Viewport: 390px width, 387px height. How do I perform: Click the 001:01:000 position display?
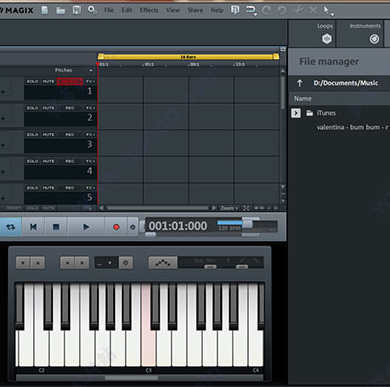(178, 226)
